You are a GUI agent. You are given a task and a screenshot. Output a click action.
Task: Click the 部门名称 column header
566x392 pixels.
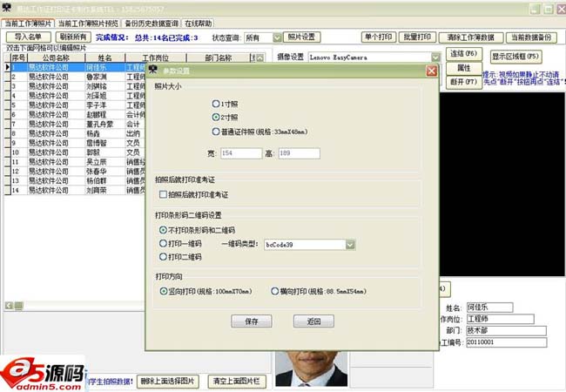[218, 57]
